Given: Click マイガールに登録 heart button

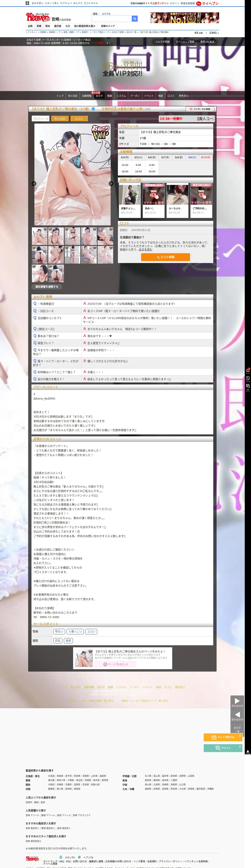Looking at the screenshot, I should point(200,109).
